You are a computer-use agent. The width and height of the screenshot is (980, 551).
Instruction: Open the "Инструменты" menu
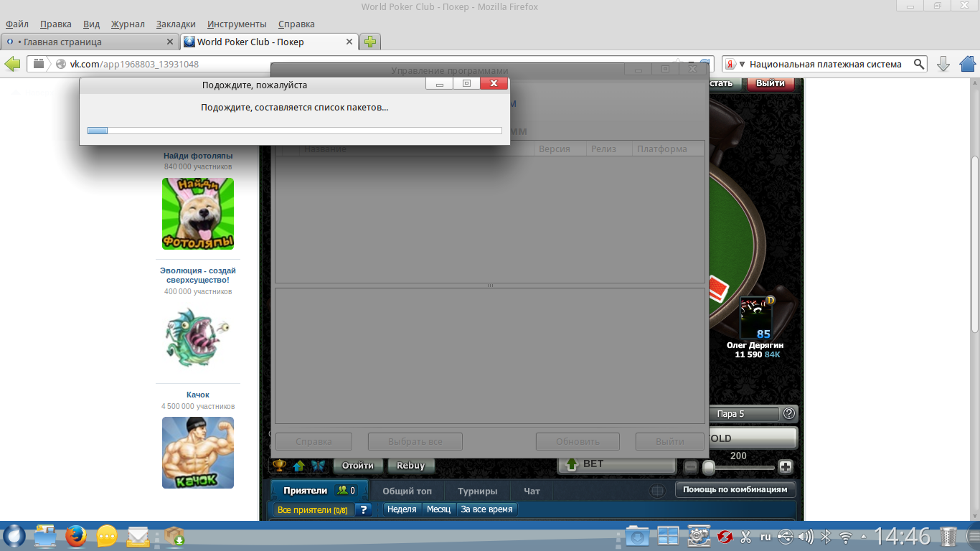coord(237,24)
